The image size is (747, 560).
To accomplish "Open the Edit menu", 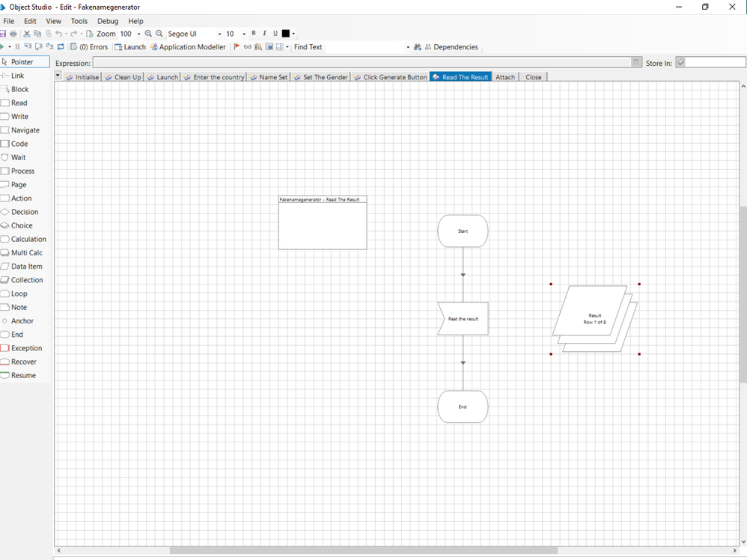I will pos(30,21).
